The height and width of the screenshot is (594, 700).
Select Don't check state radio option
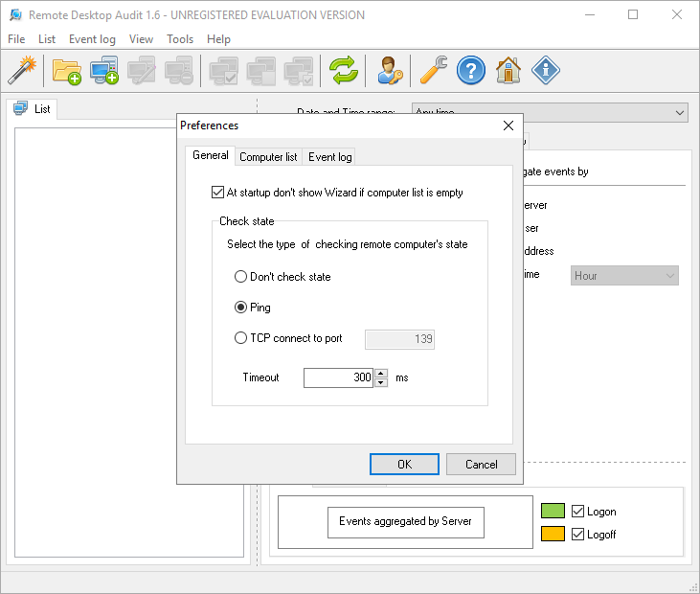click(x=240, y=277)
